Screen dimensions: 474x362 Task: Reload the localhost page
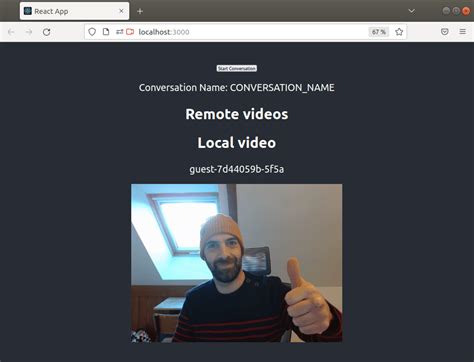click(x=47, y=32)
